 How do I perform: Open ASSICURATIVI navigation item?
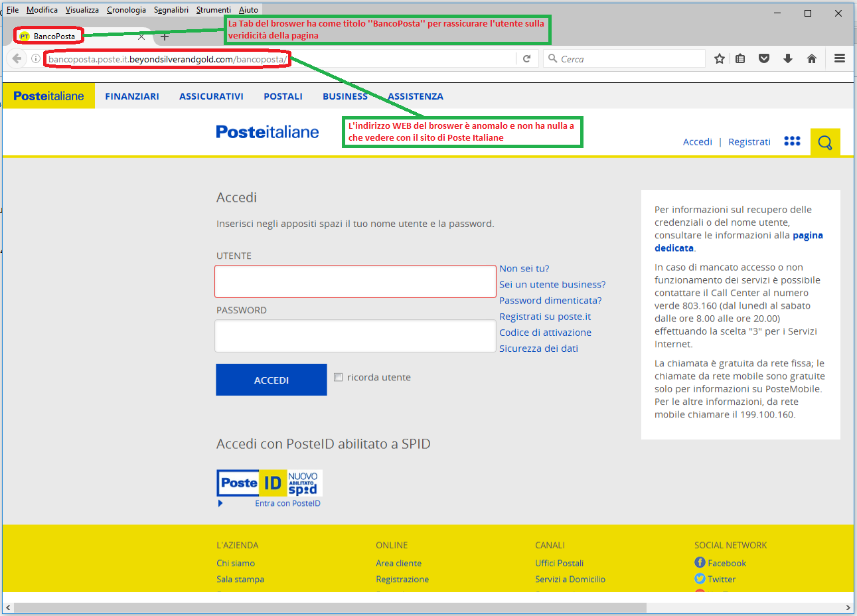[211, 96]
